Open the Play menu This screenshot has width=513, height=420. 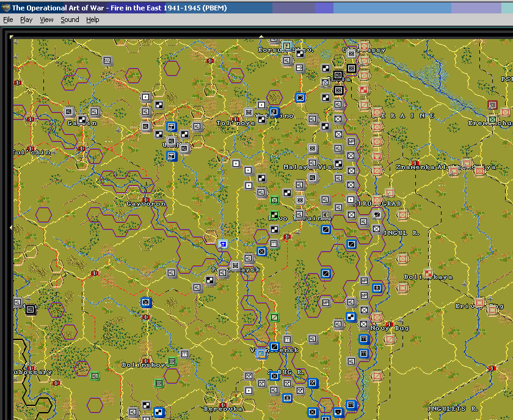pos(26,20)
